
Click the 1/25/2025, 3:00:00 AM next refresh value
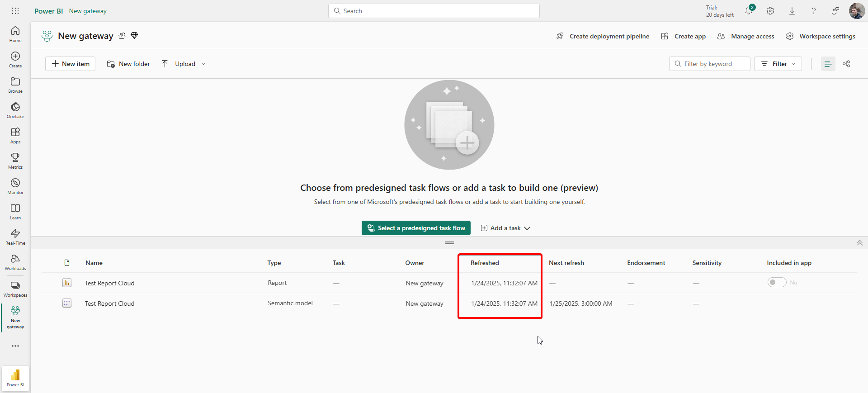point(581,303)
